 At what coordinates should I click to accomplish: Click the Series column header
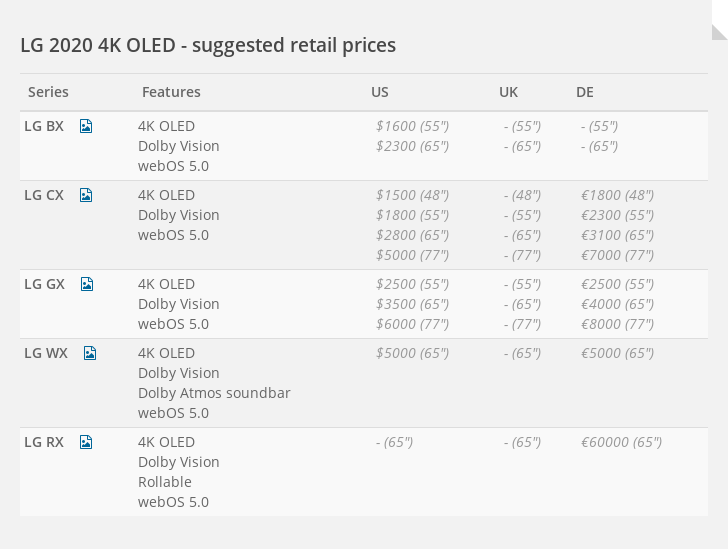pyautogui.click(x=48, y=92)
